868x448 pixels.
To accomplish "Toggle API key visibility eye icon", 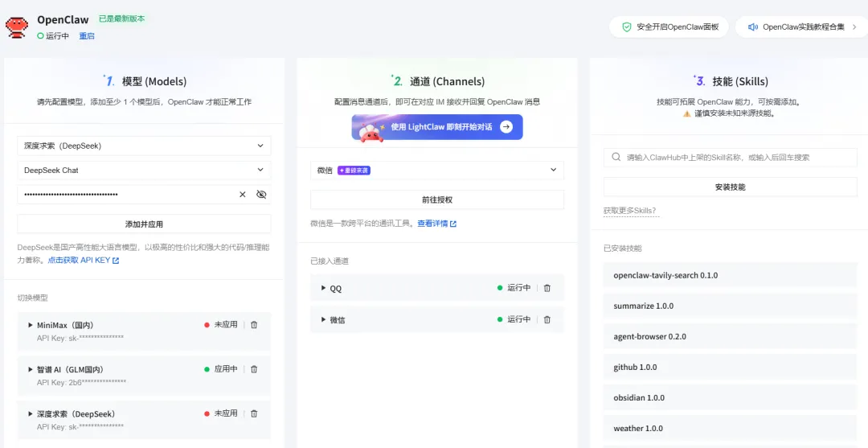I will (261, 195).
